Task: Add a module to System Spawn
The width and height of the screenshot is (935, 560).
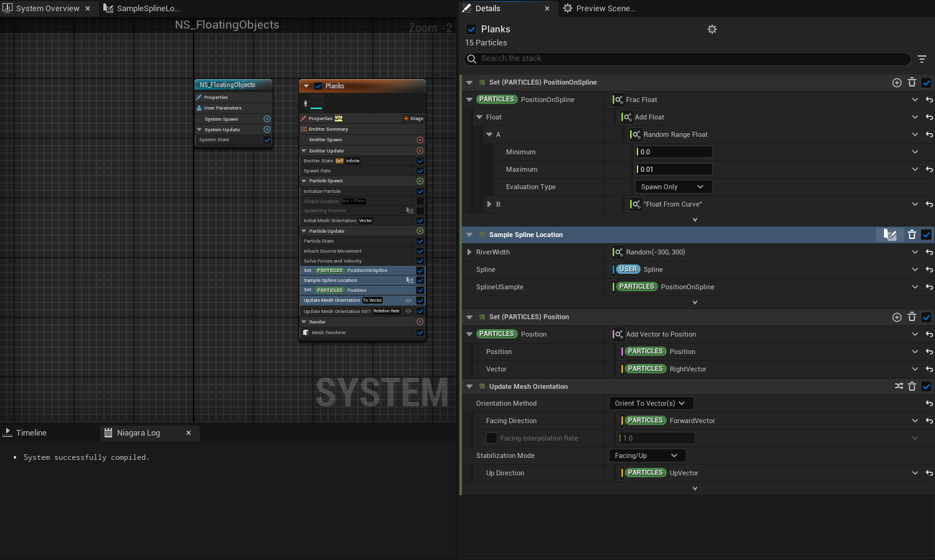Action: point(267,119)
